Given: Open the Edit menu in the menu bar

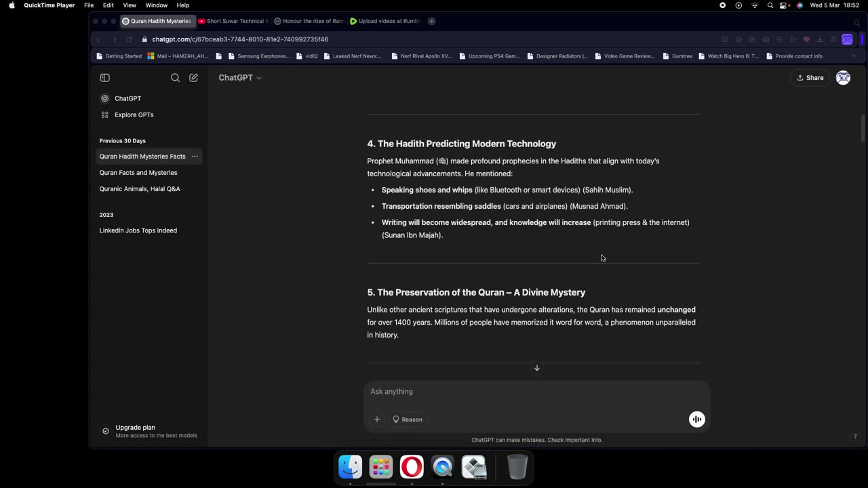Looking at the screenshot, I should point(108,5).
